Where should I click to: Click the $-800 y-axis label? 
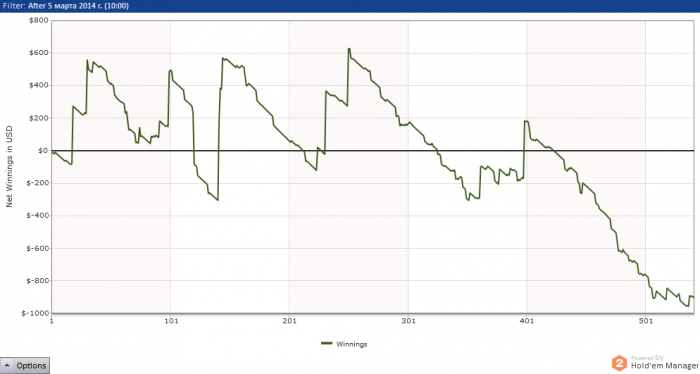(37, 281)
